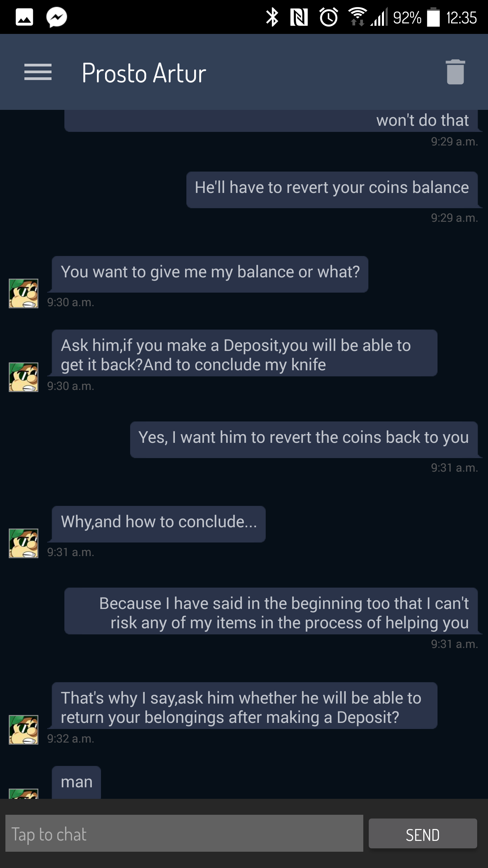Tap the Wi-Fi signal icon
Screen dimensions: 488x868
coord(357,17)
